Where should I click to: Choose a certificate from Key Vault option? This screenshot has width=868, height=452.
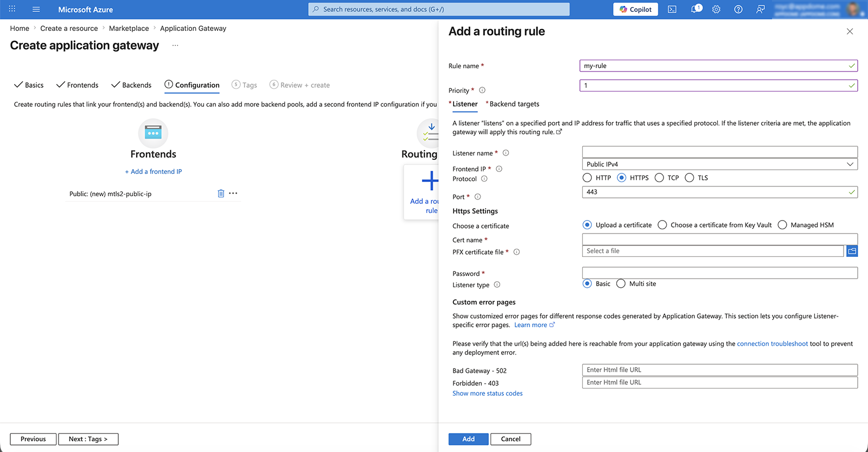[x=662, y=225]
